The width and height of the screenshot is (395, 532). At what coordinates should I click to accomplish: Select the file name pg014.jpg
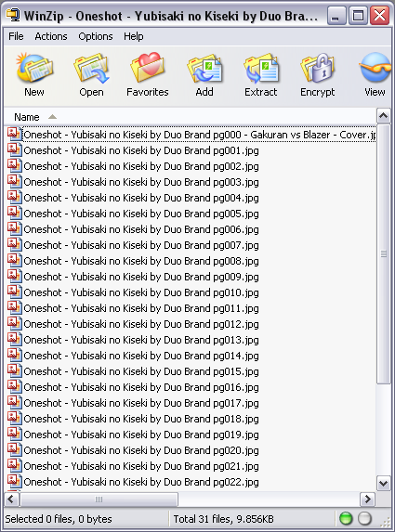(141, 356)
